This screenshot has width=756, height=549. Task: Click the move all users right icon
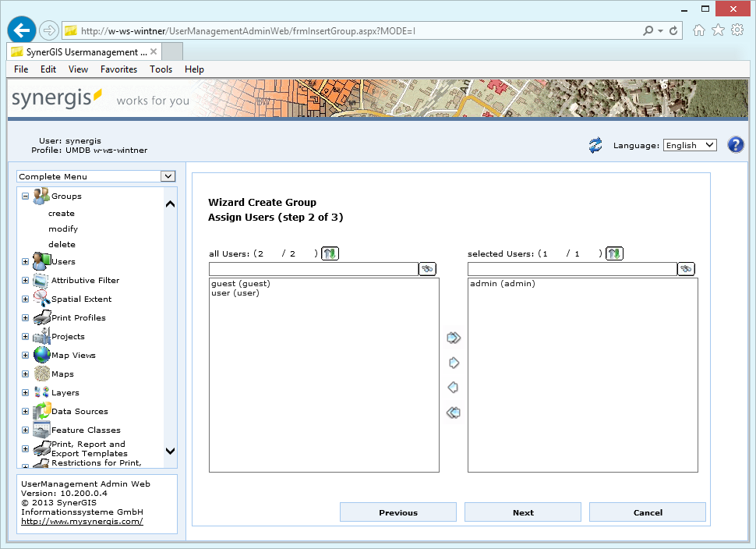454,338
